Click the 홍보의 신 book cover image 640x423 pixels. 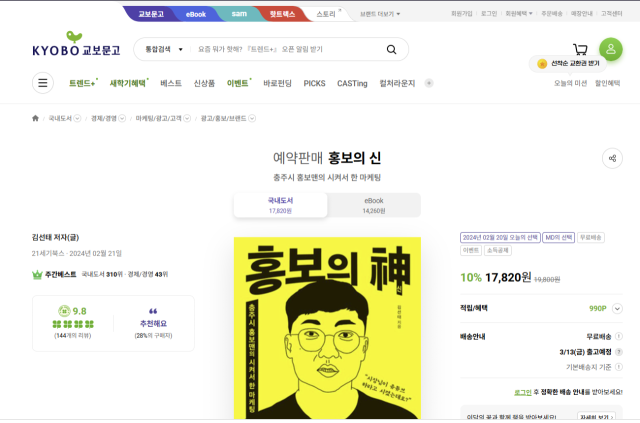click(x=327, y=328)
